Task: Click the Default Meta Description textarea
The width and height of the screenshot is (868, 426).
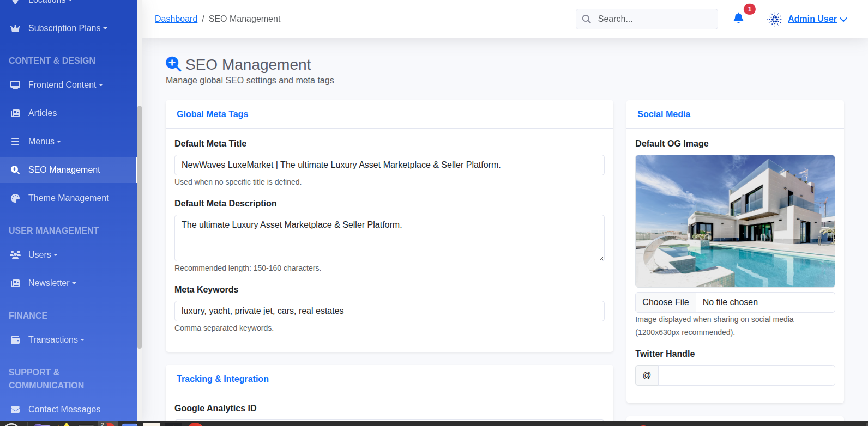Action: tap(389, 238)
